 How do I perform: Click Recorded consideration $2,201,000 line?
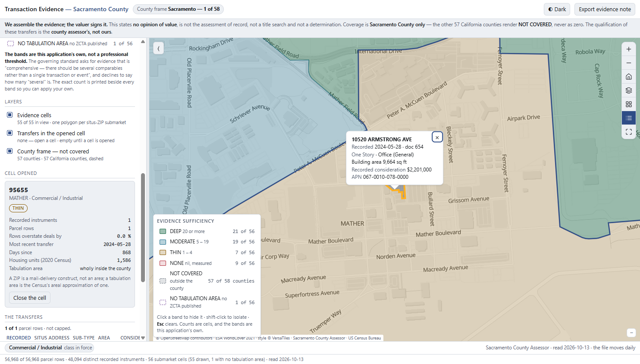(392, 170)
